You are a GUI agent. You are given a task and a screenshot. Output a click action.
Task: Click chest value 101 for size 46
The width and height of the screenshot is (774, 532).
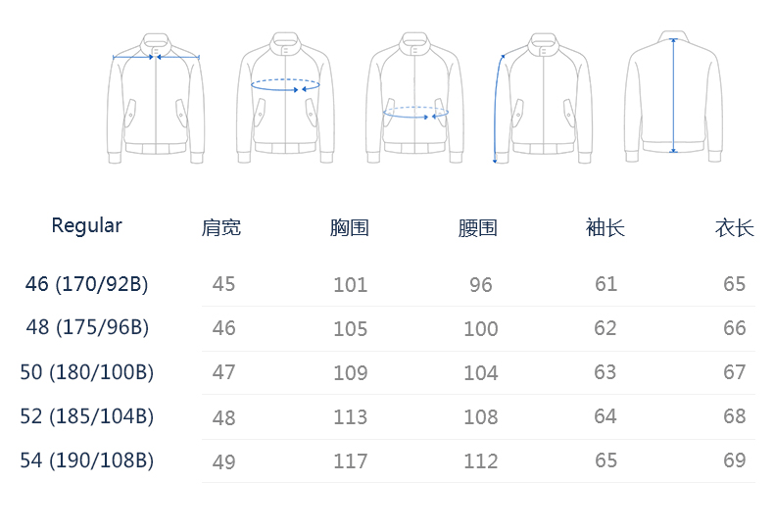click(351, 285)
